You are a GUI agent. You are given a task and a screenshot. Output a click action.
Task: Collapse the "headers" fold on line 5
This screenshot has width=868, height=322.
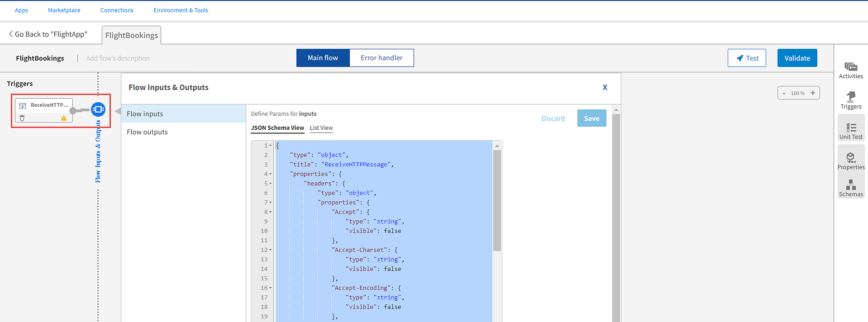(271, 184)
